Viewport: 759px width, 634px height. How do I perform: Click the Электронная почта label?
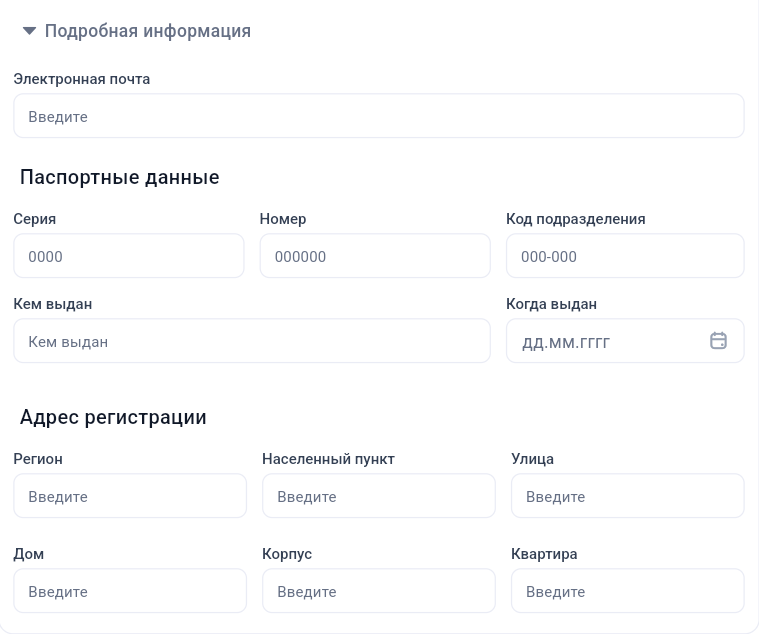point(82,79)
